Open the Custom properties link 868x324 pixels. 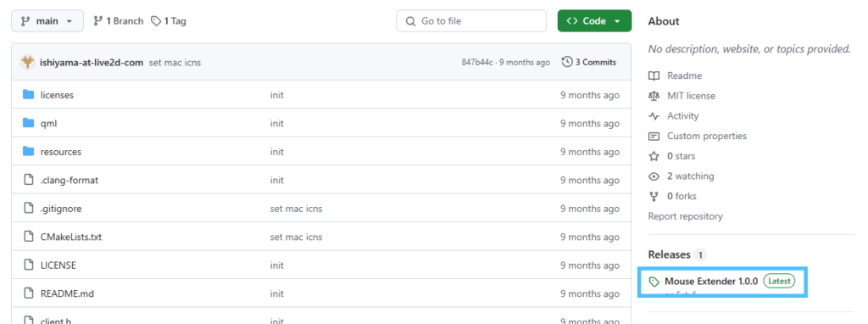coord(707,136)
